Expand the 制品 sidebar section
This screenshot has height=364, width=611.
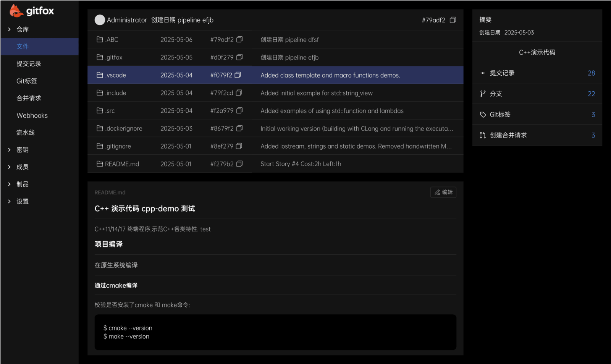[9, 184]
